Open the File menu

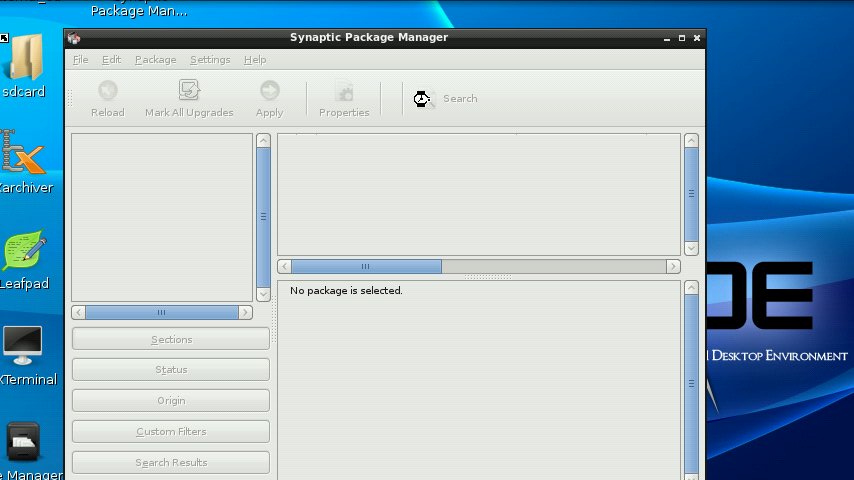(81, 59)
